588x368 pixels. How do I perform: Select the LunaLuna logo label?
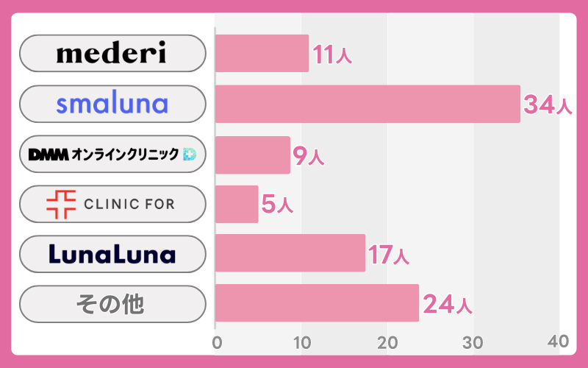(112, 254)
